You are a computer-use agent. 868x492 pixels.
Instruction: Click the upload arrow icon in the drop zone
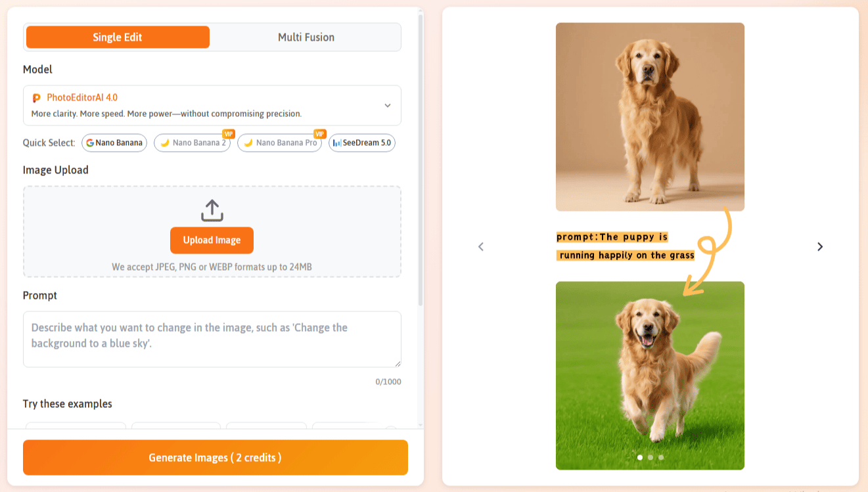(212, 211)
